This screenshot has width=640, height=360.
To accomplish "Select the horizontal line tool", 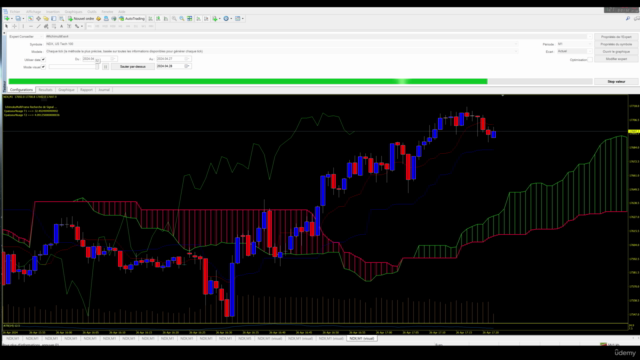I will click(31, 26).
